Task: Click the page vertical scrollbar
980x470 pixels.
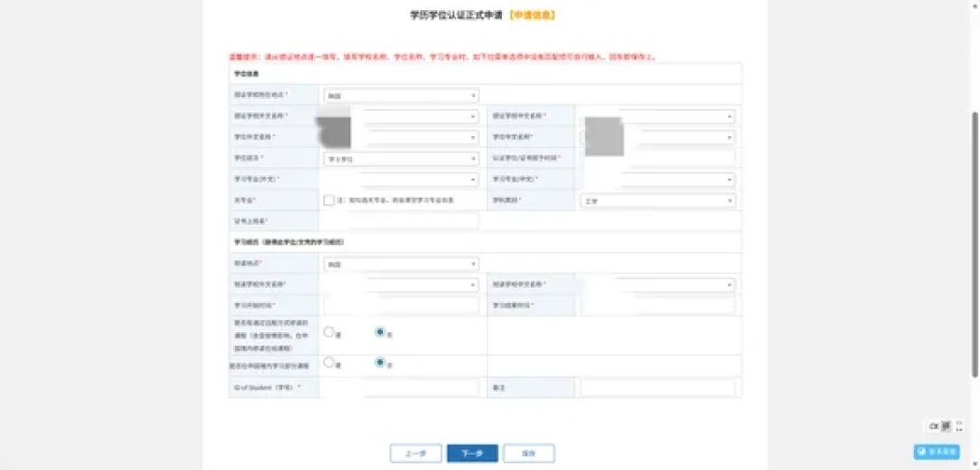Action: (975, 244)
